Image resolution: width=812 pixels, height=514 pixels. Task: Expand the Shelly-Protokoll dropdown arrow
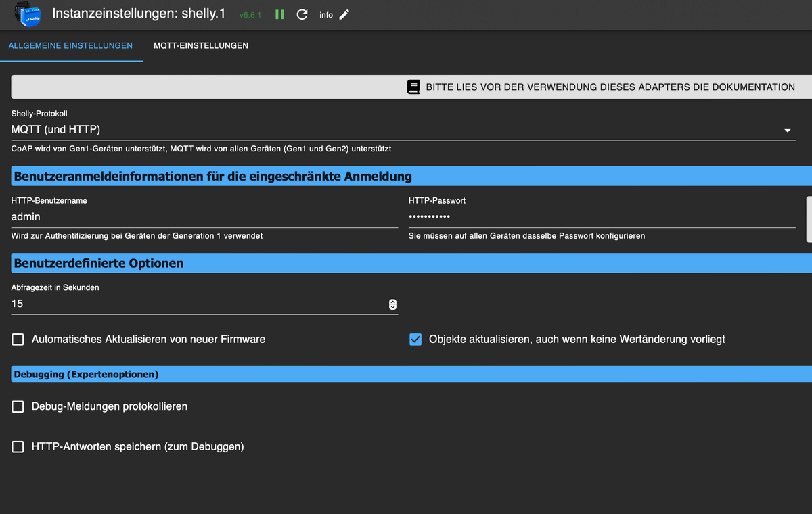(788, 131)
